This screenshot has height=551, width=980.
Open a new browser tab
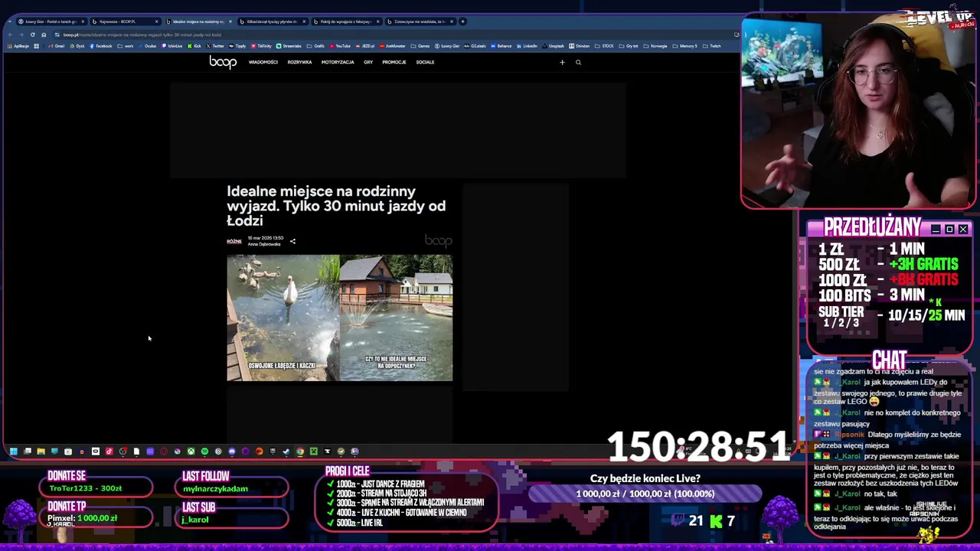click(x=462, y=21)
